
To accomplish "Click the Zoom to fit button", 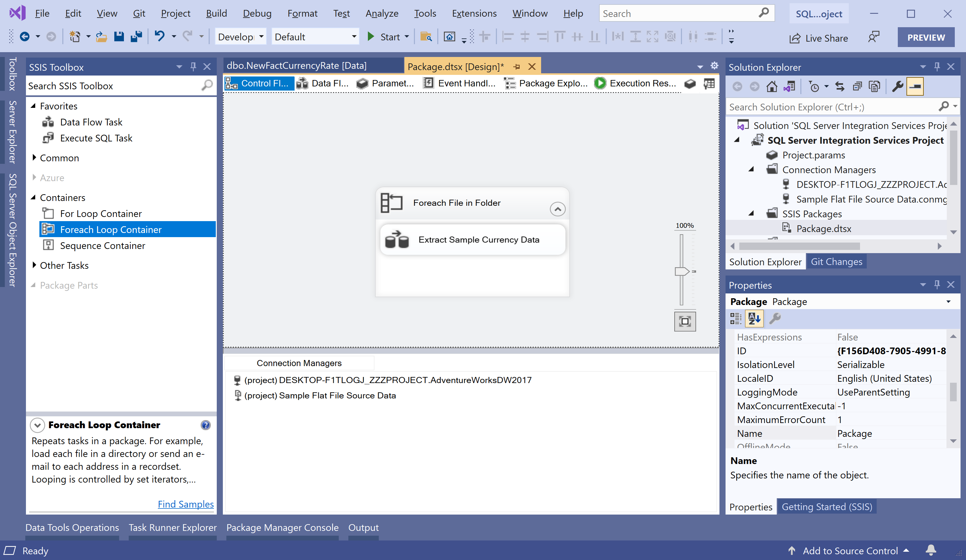I will pyautogui.click(x=685, y=321).
